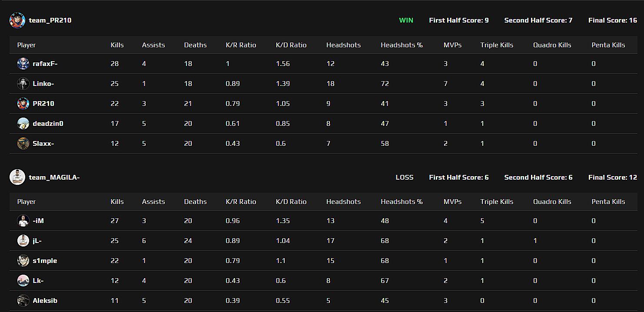Open the -iM player profile name

coord(38,221)
